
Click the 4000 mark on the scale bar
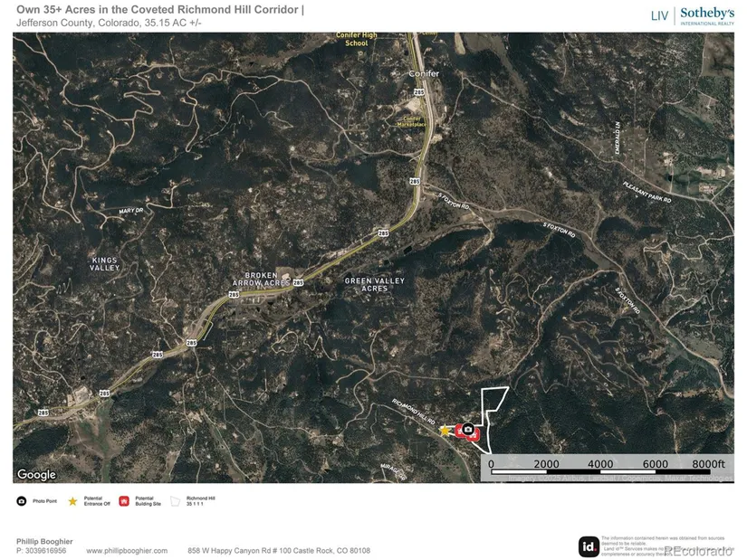600,463
